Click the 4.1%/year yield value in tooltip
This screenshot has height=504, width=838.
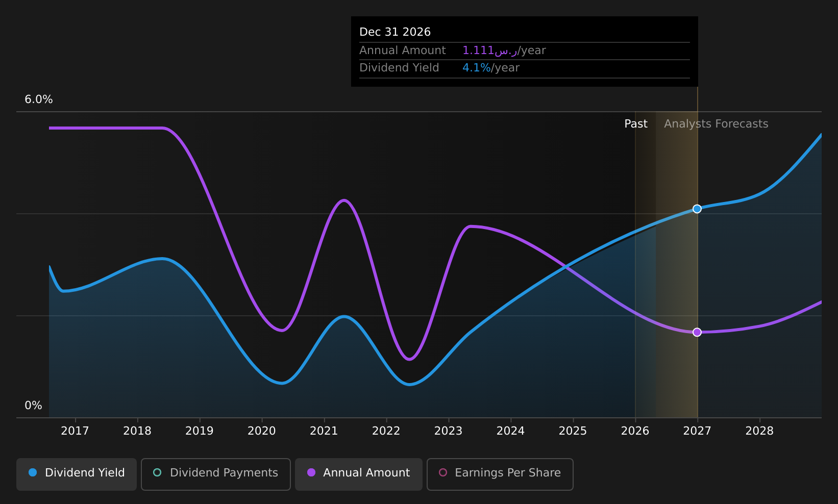[x=491, y=68]
